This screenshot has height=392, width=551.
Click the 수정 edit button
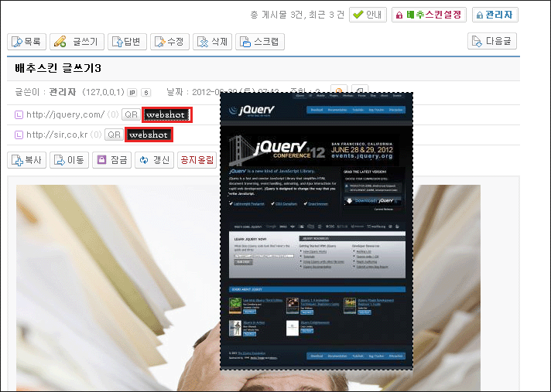[x=169, y=42]
